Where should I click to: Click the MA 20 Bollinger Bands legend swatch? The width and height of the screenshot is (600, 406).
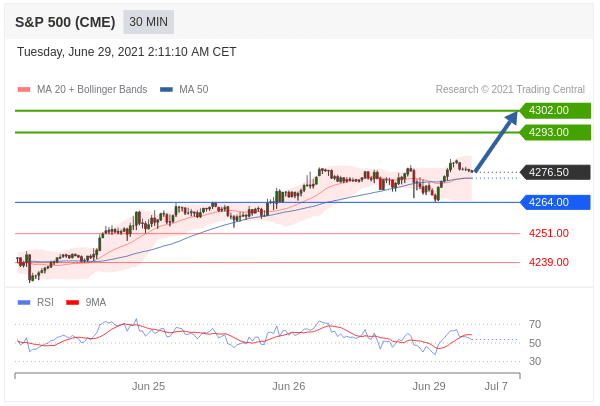tap(24, 89)
